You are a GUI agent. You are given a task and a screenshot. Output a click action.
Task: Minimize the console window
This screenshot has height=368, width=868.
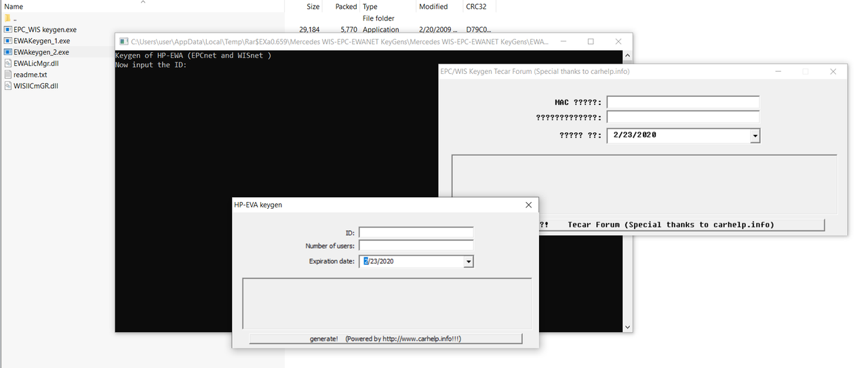pyautogui.click(x=564, y=41)
